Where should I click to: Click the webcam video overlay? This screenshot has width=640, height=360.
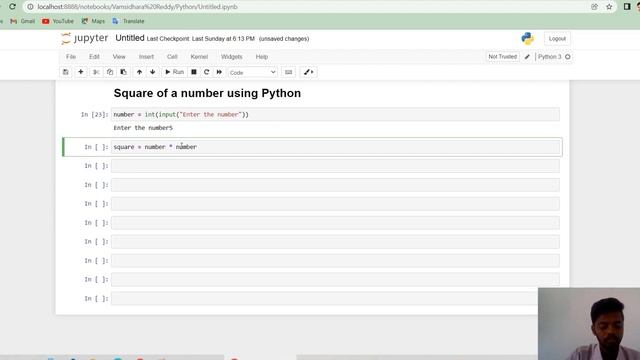click(x=589, y=324)
